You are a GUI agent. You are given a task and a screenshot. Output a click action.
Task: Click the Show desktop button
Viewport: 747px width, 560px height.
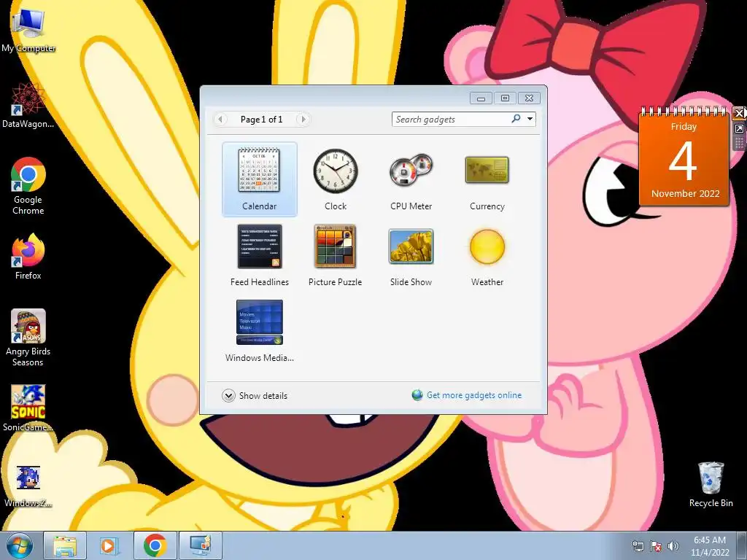[x=742, y=545]
